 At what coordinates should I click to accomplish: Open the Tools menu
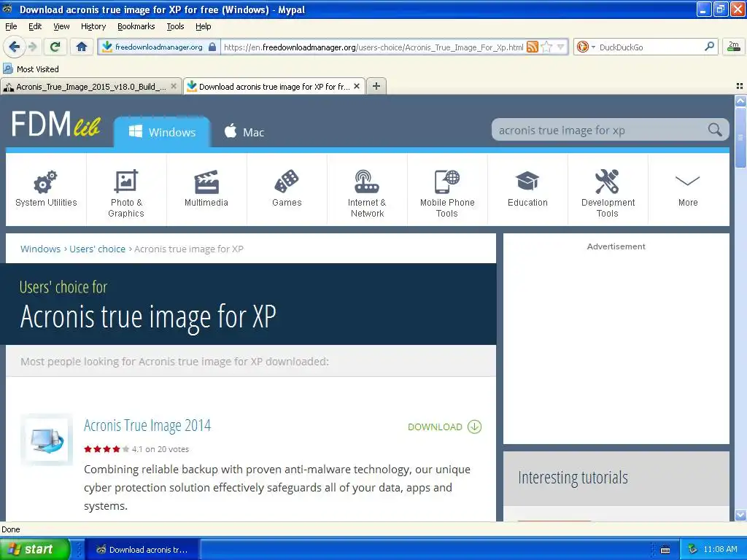(x=175, y=26)
